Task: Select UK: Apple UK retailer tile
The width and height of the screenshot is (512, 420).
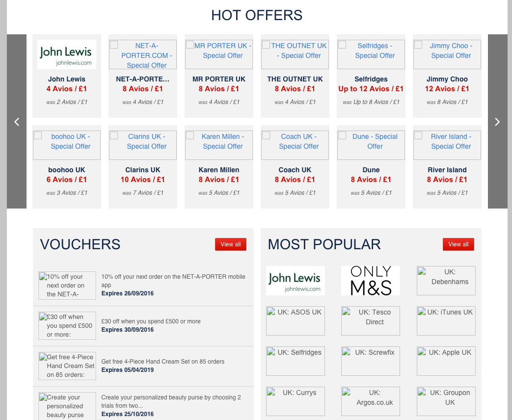Action: point(446,361)
